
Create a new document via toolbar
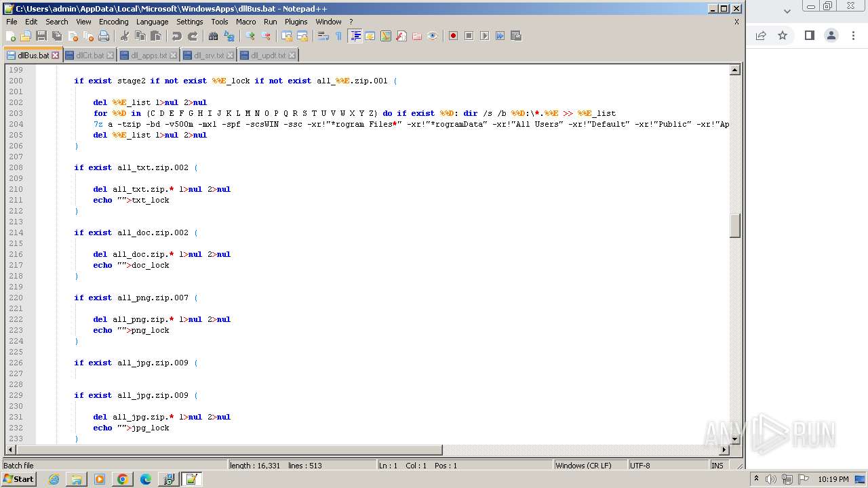[x=11, y=36]
